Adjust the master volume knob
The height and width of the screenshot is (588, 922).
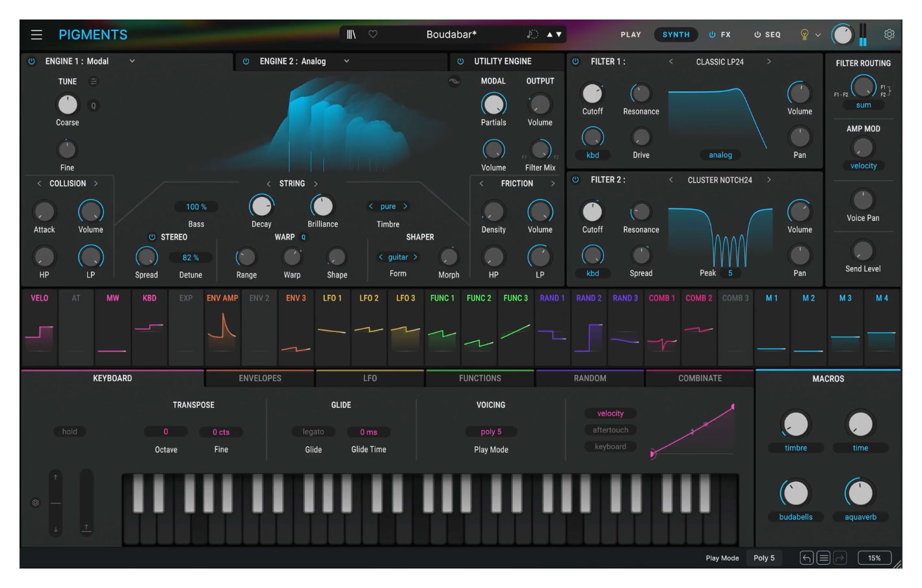[843, 34]
